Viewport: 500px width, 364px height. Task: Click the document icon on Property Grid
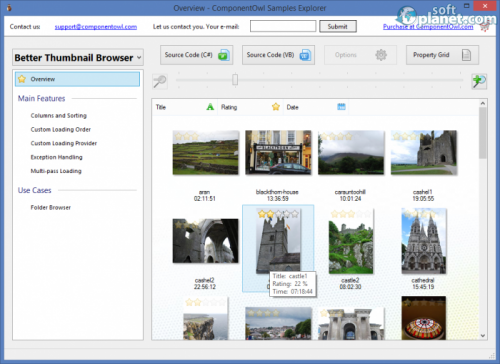(466, 55)
